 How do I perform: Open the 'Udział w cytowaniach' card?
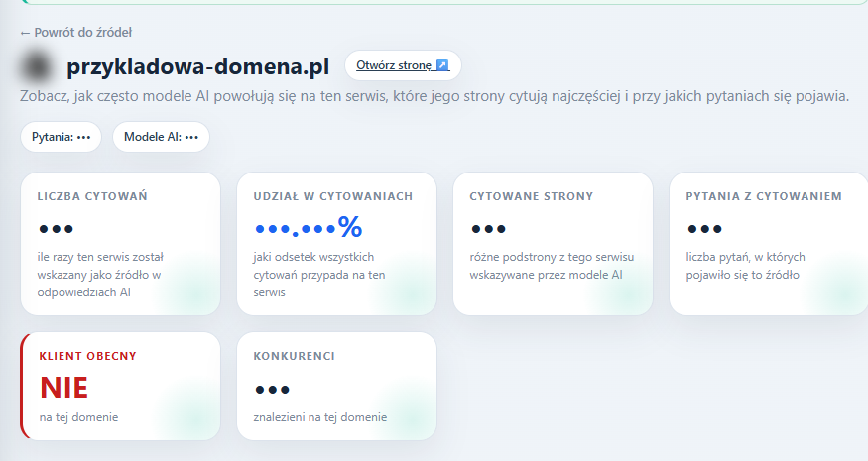point(336,244)
